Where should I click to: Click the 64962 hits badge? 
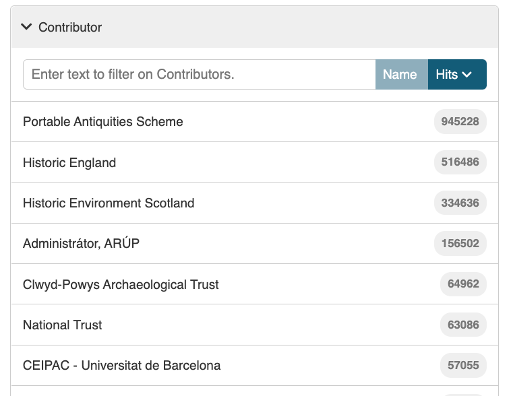point(463,284)
